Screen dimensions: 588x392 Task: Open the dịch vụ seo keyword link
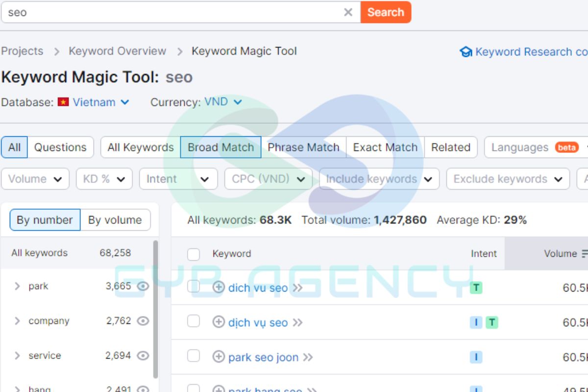(x=258, y=322)
